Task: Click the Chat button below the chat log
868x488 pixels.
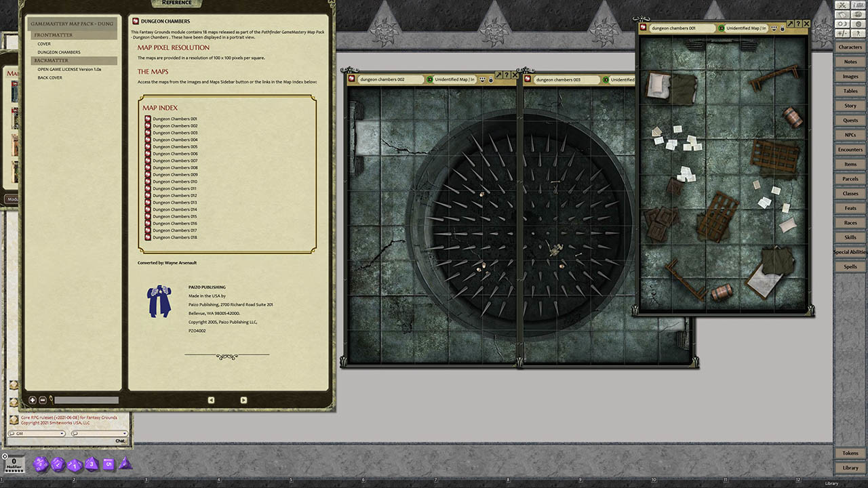Action: [119, 441]
